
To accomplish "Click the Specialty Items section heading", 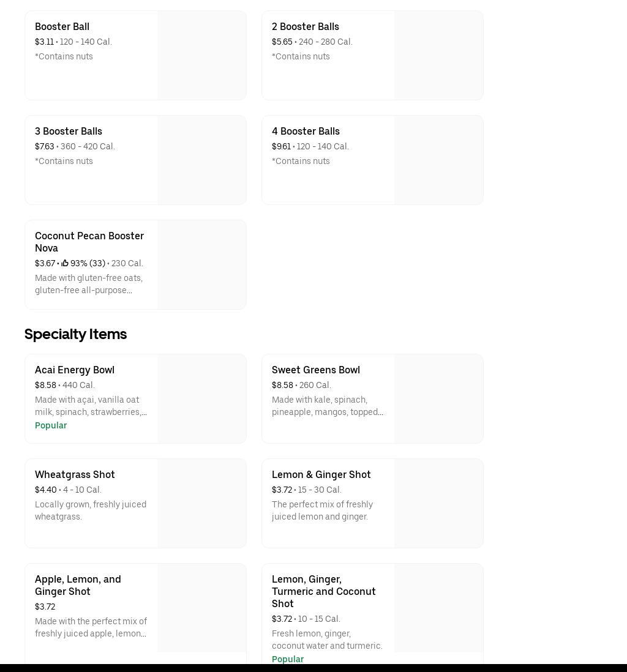I will (75, 334).
